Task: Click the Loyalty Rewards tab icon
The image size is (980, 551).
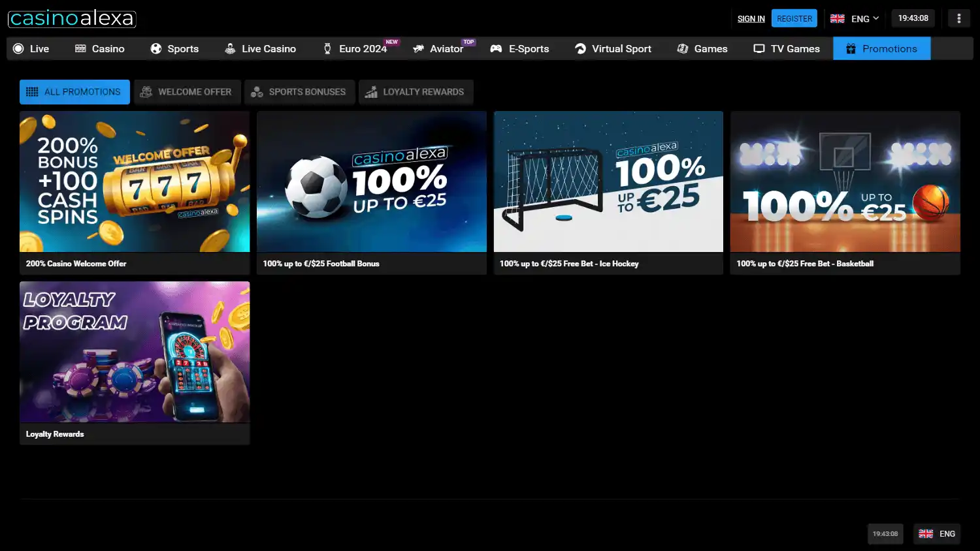Action: click(x=371, y=92)
